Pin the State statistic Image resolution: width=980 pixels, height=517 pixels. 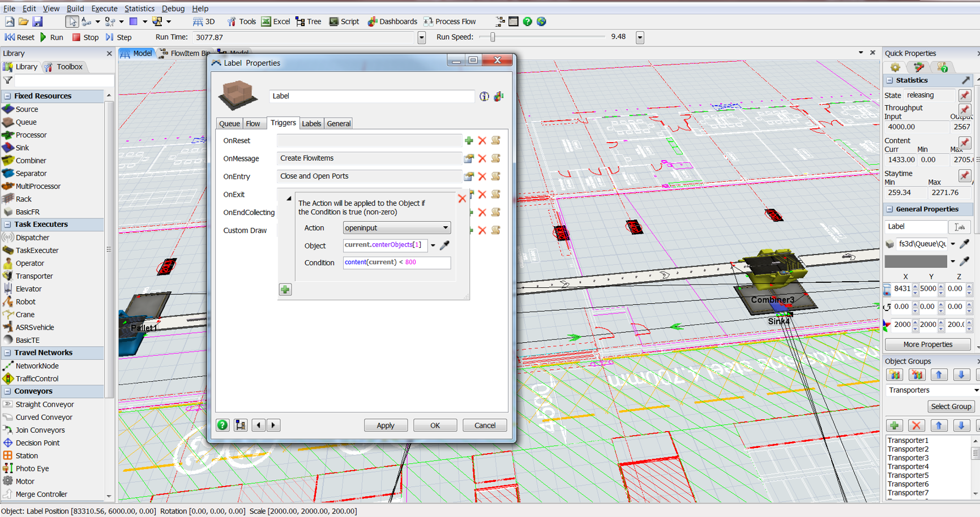pos(965,95)
